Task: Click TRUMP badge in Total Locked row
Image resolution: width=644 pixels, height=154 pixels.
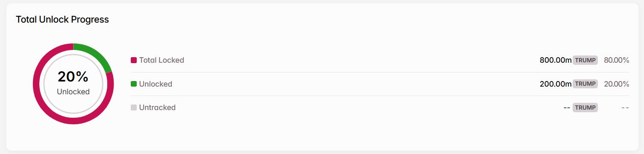Action: [x=585, y=60]
